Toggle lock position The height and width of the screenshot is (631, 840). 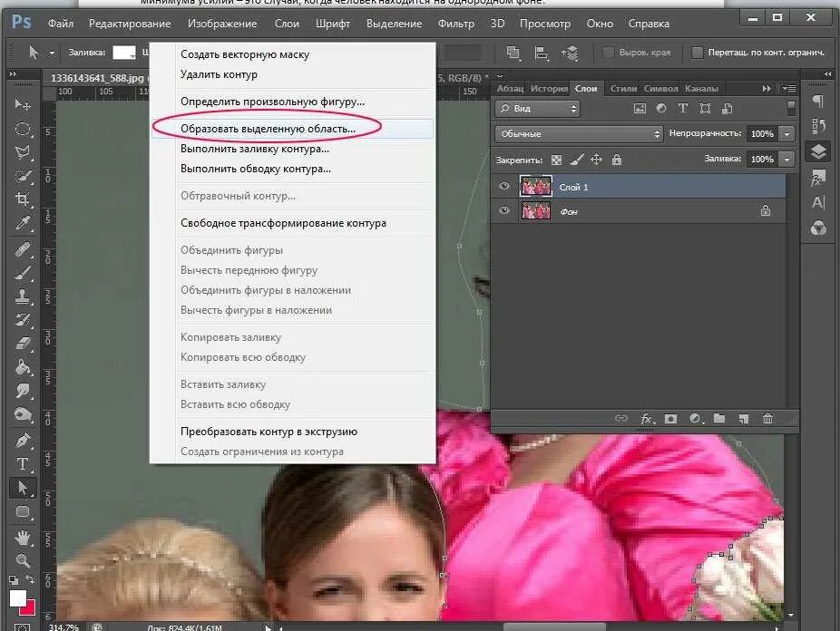coord(596,160)
